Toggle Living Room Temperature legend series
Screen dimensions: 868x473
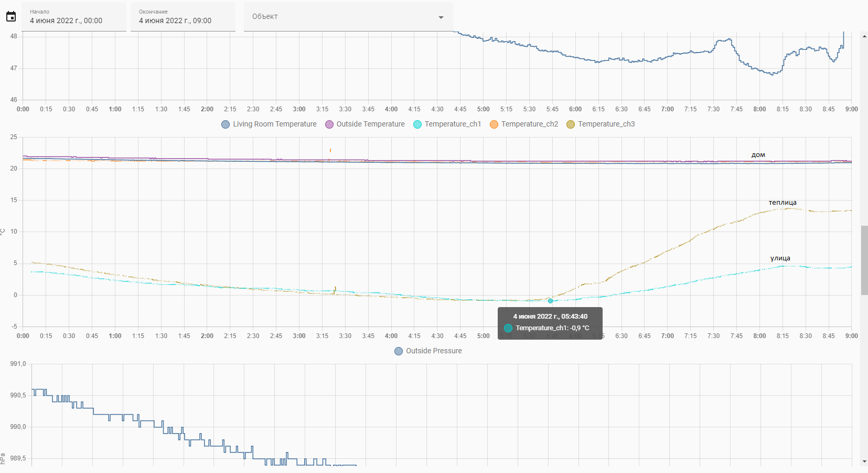pos(269,124)
